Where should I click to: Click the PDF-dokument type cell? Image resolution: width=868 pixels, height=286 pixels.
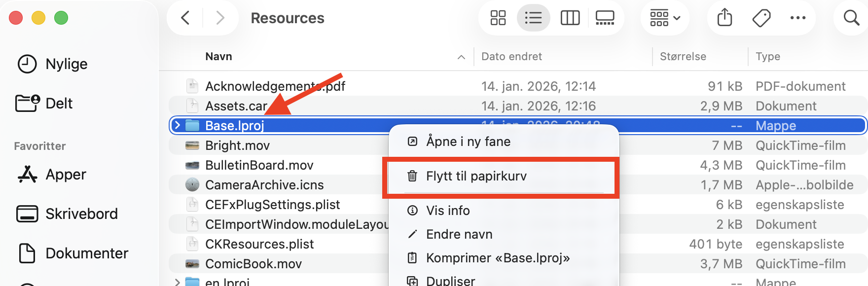coord(800,86)
